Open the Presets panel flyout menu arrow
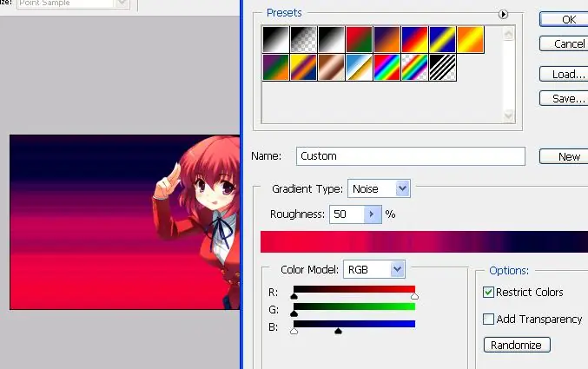The width and height of the screenshot is (588, 369). pos(503,14)
